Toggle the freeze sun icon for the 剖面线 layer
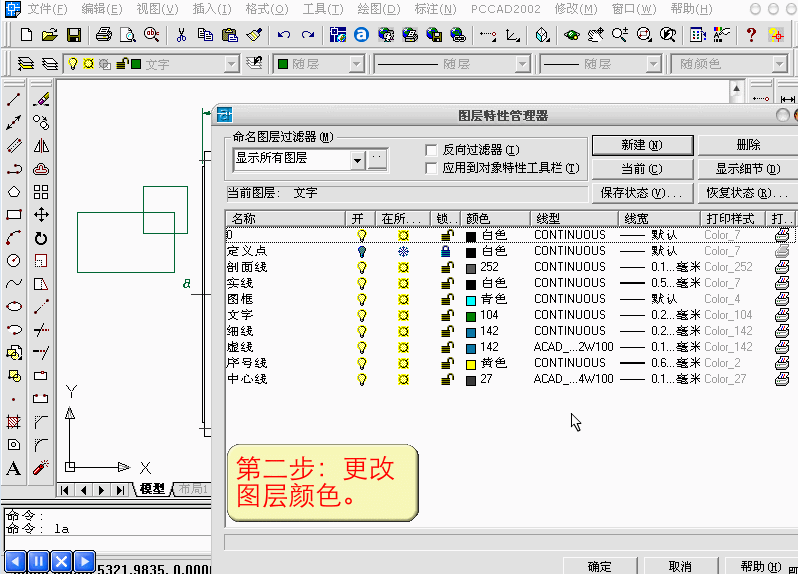Screen dimensions: 798x574 [403, 267]
